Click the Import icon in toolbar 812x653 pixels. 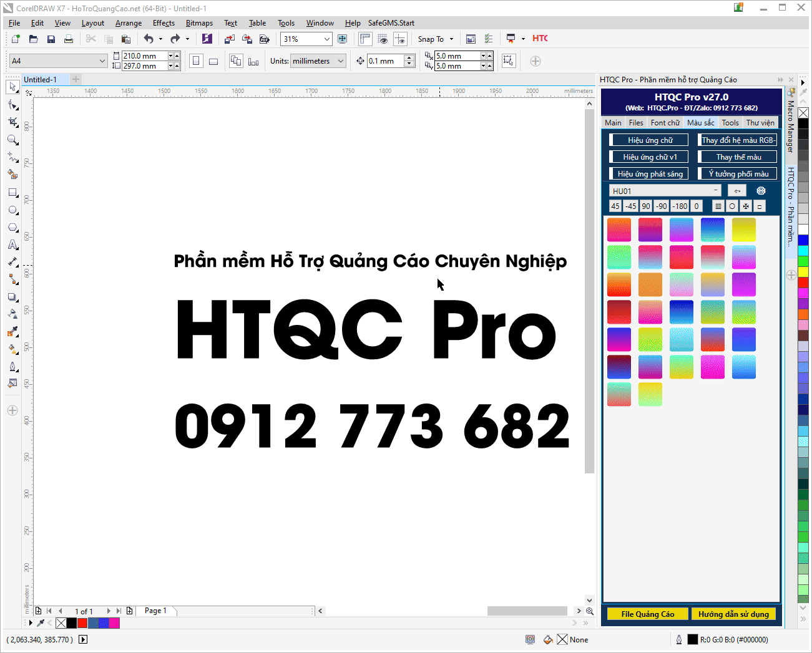tap(230, 39)
